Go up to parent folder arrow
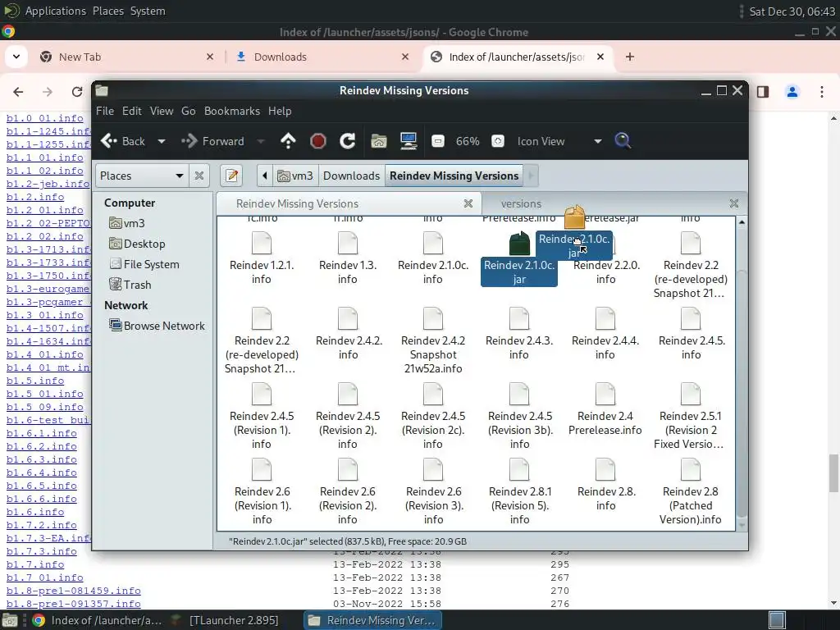 coord(288,141)
